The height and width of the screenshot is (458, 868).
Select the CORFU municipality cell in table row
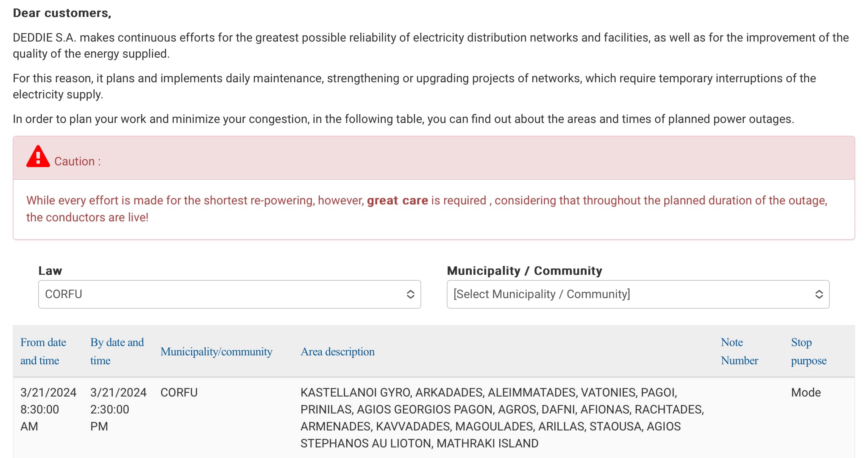click(179, 392)
